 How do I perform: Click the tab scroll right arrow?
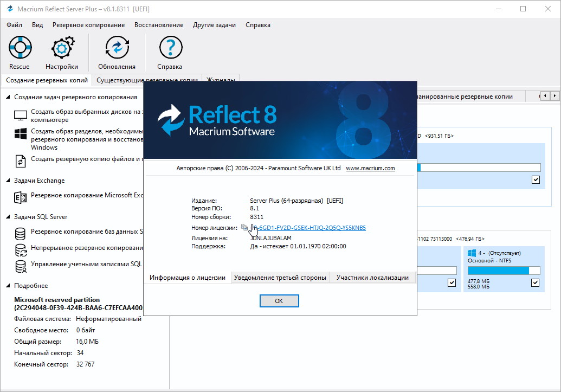tap(554, 96)
